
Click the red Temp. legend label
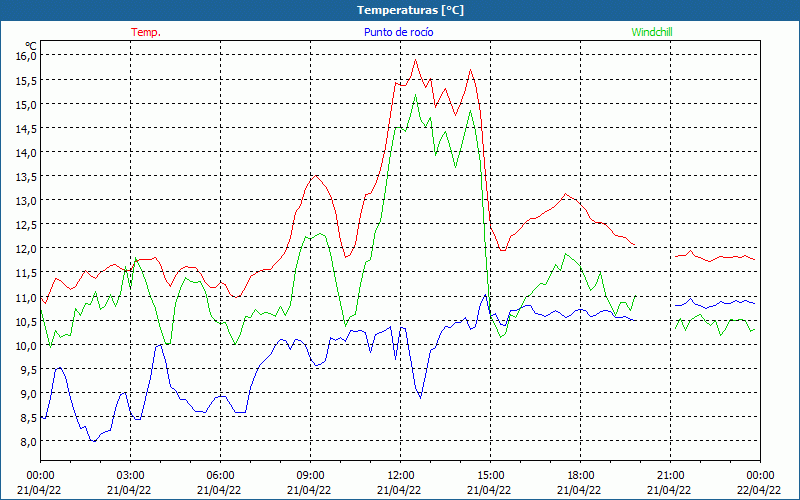click(x=146, y=32)
